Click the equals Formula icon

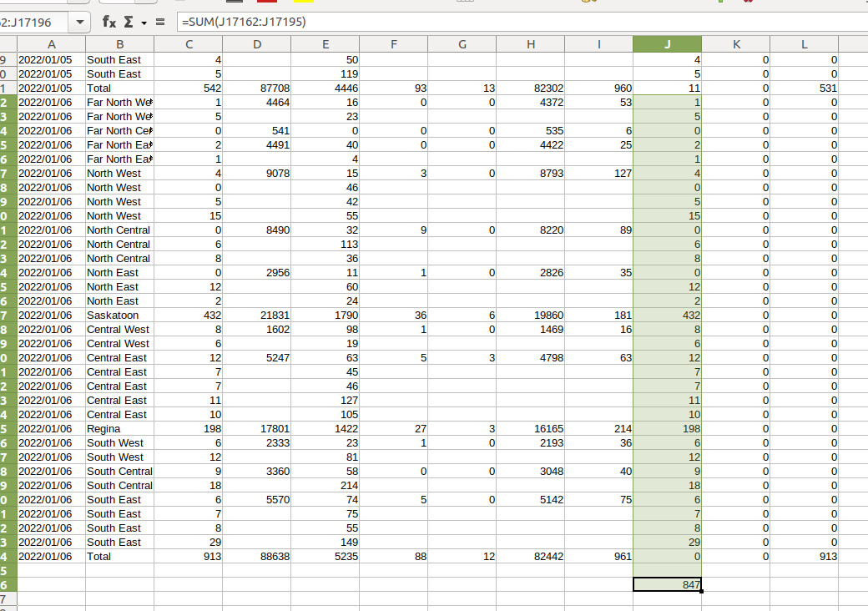(159, 22)
